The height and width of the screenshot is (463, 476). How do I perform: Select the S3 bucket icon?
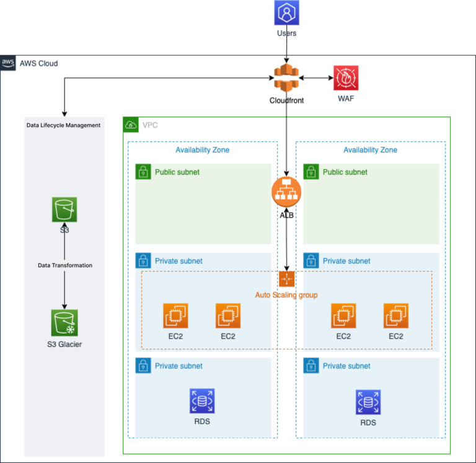click(x=64, y=209)
